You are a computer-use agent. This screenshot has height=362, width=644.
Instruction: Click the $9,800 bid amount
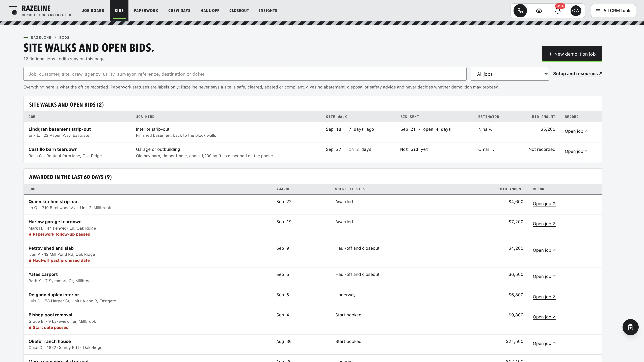tap(516, 315)
